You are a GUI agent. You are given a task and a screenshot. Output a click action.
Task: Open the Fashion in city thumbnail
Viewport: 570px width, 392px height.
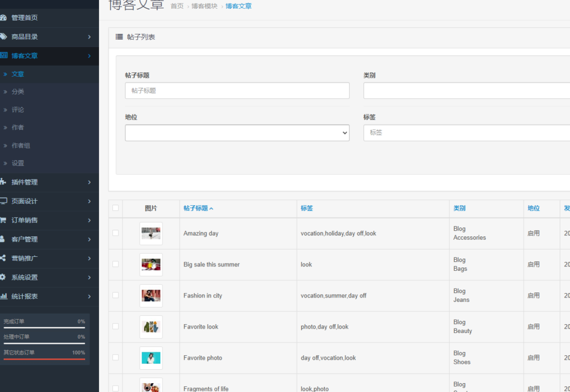[x=150, y=295]
